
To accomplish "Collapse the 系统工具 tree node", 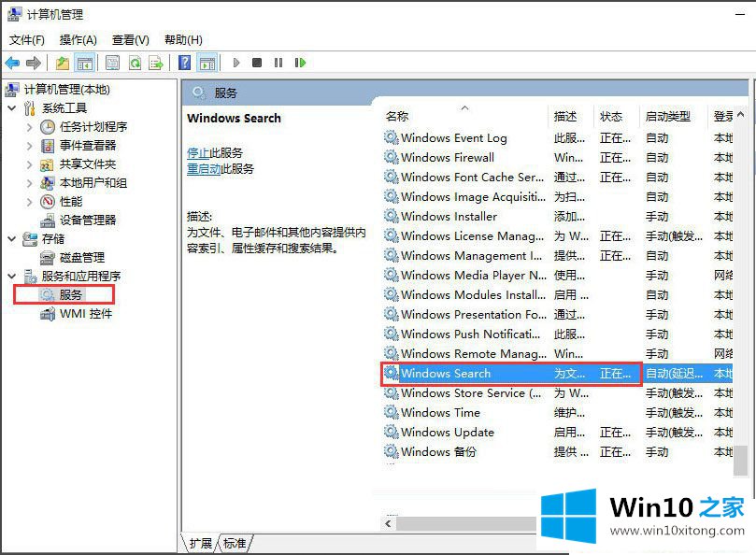I will pyautogui.click(x=12, y=108).
